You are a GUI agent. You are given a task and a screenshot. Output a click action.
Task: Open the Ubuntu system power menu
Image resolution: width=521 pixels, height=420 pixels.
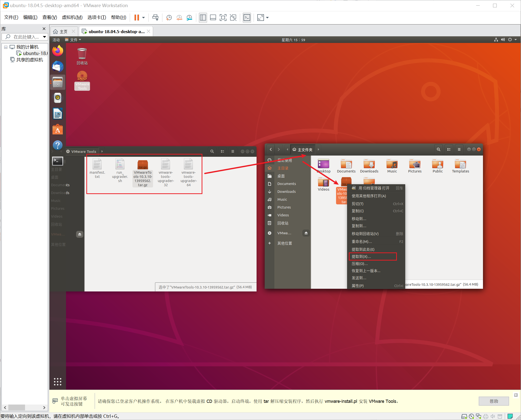pyautogui.click(x=512, y=39)
